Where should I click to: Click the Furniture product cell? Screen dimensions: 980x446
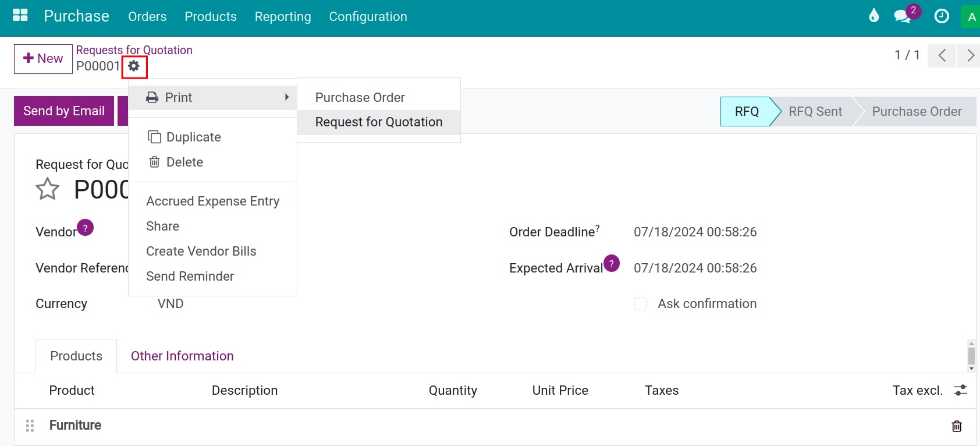pyautogui.click(x=75, y=426)
